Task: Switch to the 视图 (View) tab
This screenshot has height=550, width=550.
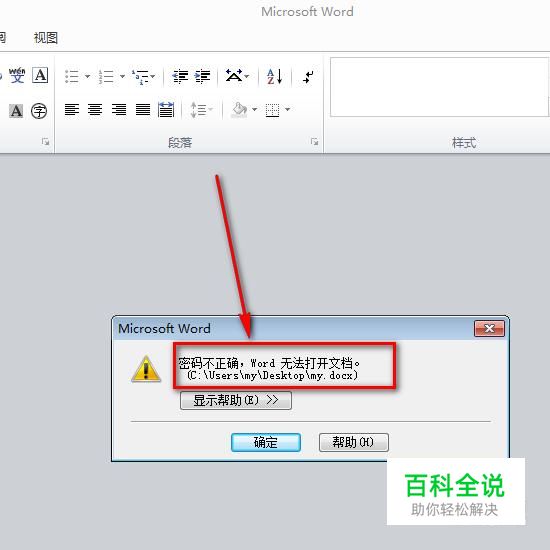Action: [46, 38]
